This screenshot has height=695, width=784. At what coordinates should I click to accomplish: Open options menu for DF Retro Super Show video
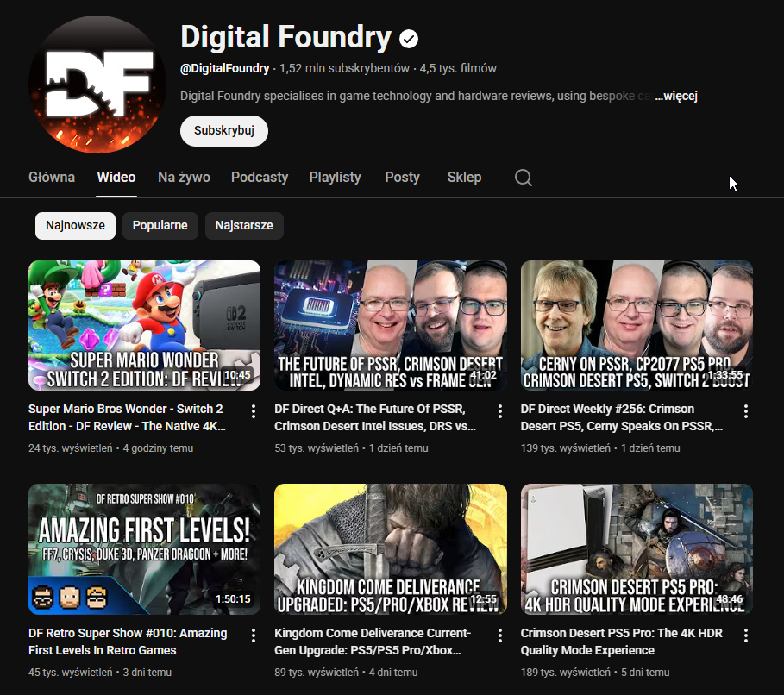(x=254, y=636)
